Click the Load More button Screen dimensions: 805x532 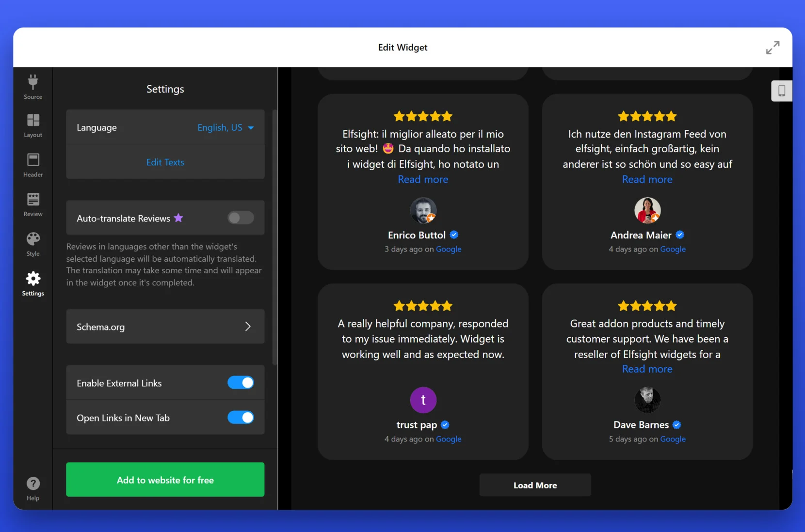coord(535,485)
